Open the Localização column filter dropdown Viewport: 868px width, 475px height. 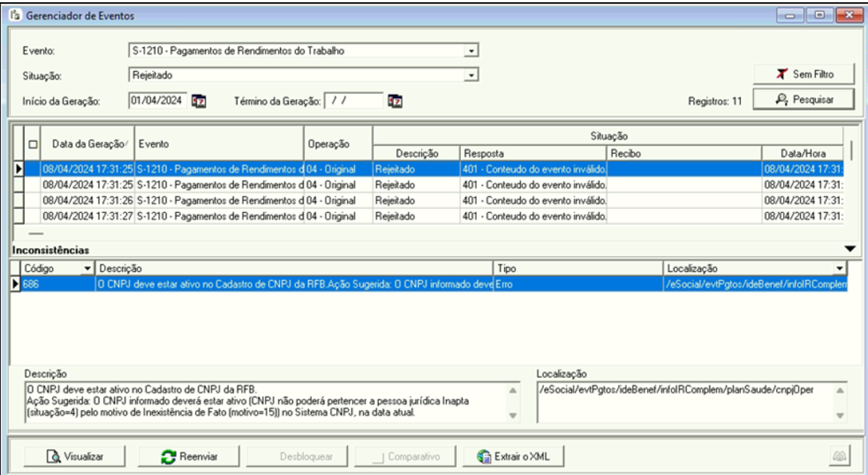pyautogui.click(x=840, y=267)
